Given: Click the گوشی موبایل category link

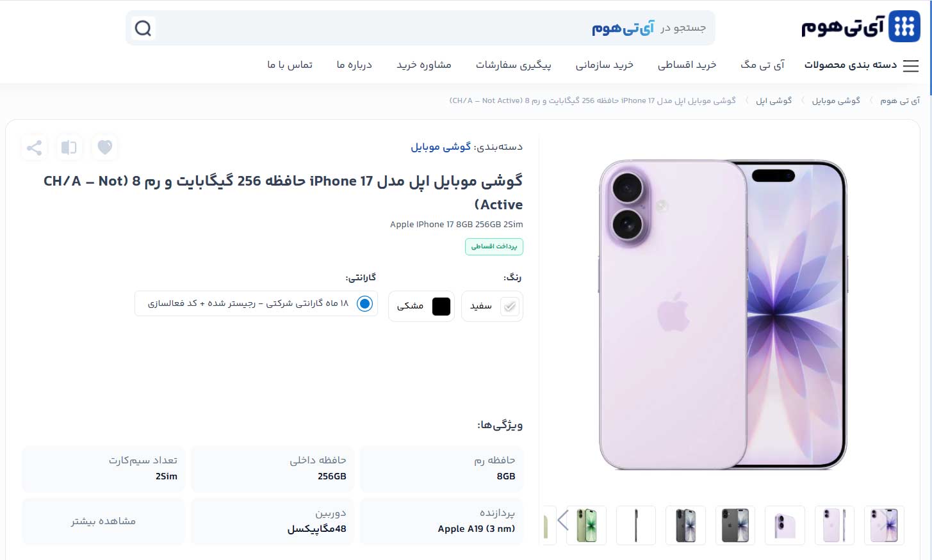Looking at the screenshot, I should coord(441,147).
